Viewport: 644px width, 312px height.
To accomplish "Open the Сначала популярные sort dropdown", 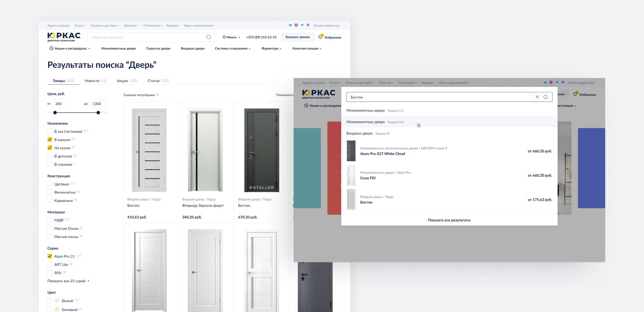I will pyautogui.click(x=141, y=95).
